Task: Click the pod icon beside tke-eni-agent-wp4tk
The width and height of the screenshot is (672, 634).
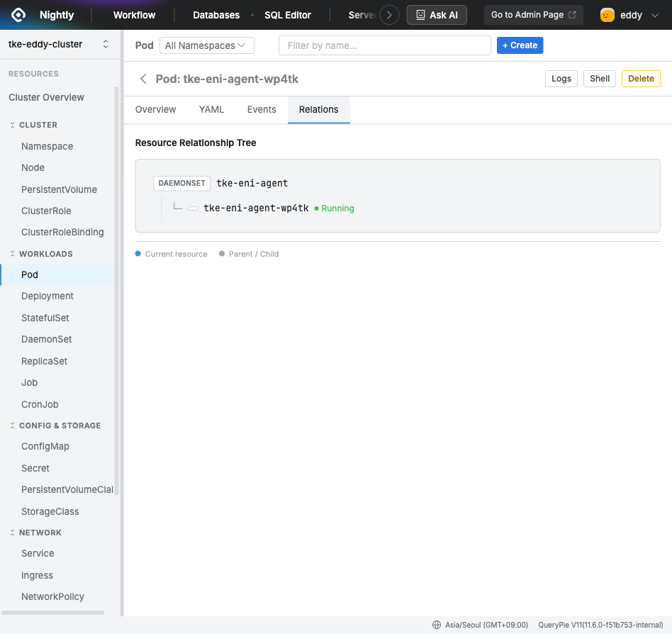Action: [x=194, y=208]
